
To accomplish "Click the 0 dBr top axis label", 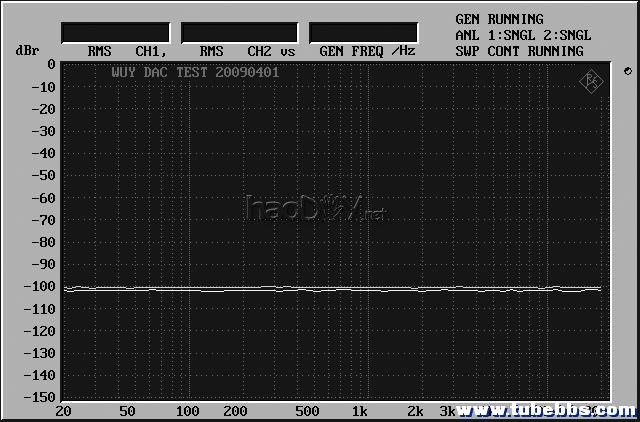I will click(51, 65).
